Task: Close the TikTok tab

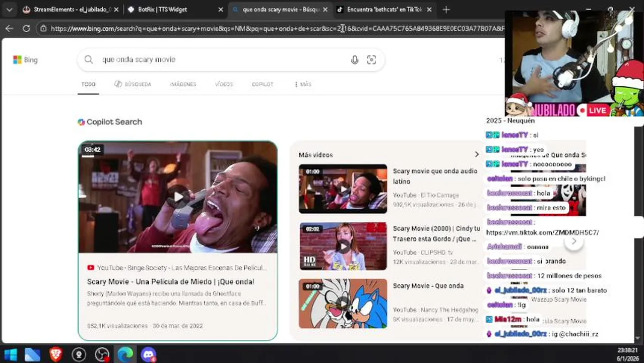Action: pos(429,10)
